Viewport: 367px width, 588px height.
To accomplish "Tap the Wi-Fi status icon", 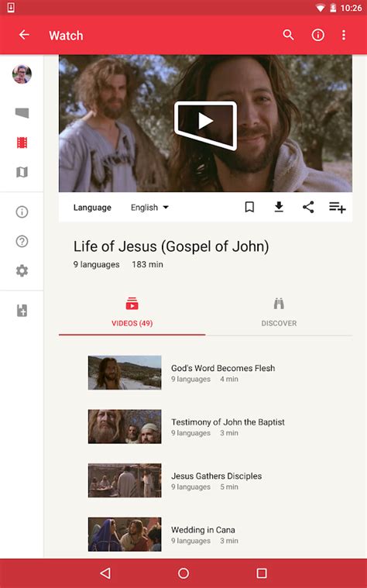I will pos(320,8).
